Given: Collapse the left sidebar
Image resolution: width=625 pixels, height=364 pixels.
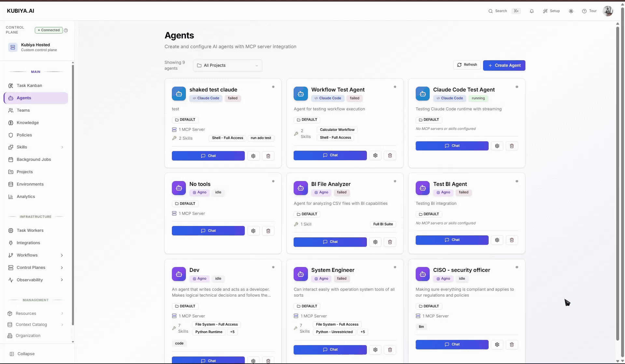Looking at the screenshot, I should (x=22, y=354).
